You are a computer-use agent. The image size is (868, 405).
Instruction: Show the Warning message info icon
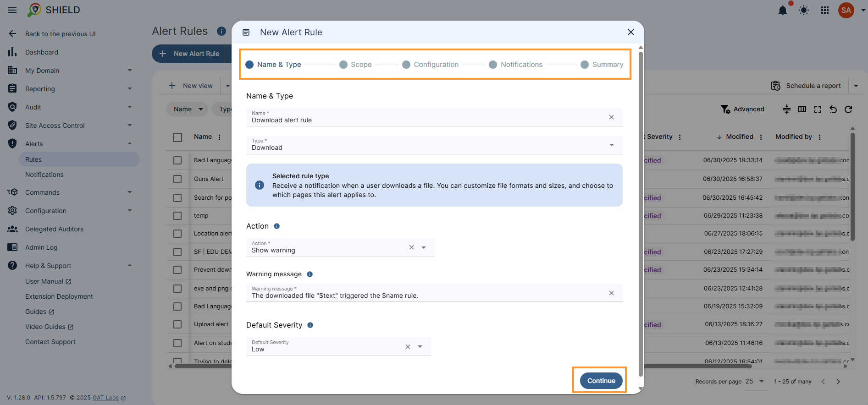[x=310, y=274]
